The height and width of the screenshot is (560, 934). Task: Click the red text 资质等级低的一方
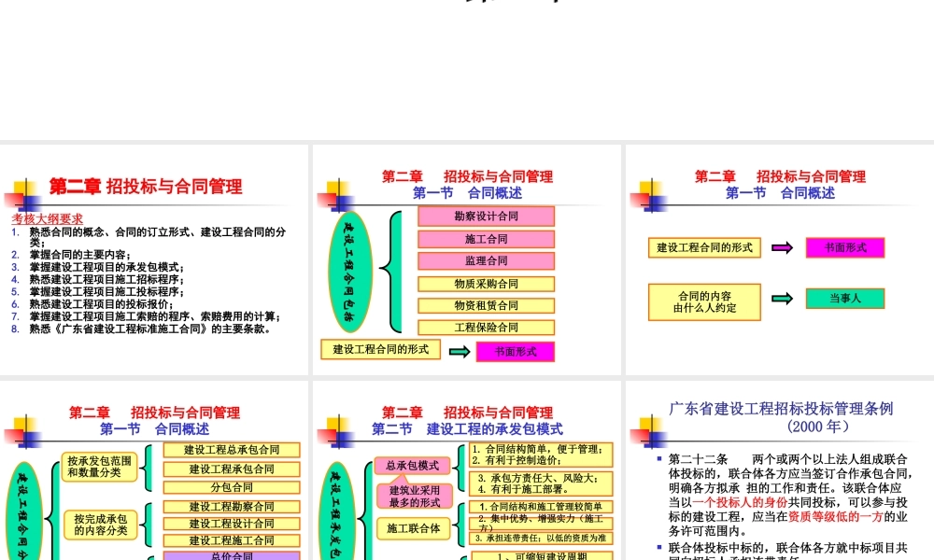(835, 516)
